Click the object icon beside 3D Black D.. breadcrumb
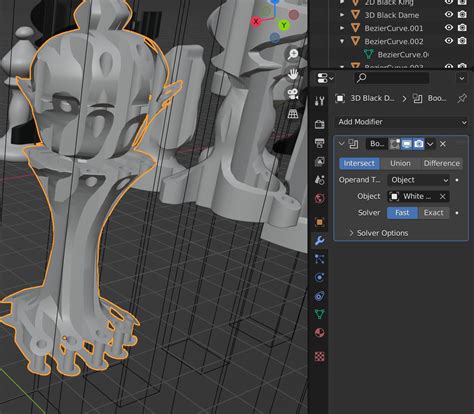This screenshot has width=474, height=414. [340, 98]
